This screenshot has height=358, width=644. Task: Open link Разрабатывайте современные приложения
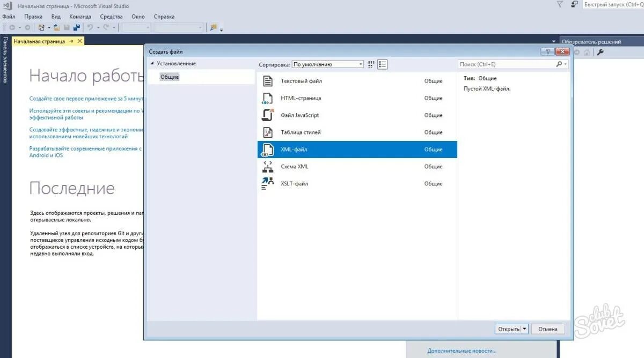(86, 152)
